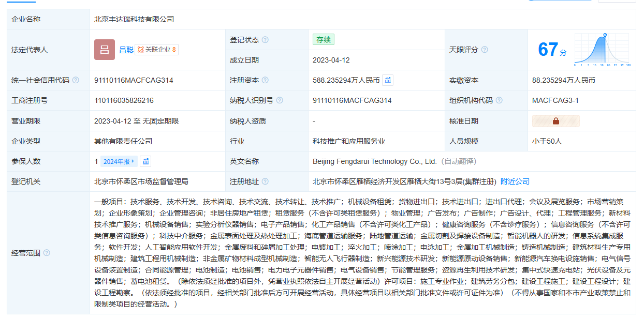Select the 经营范围 business scope paragraph
This screenshot has height=319, width=644.
coord(362,253)
